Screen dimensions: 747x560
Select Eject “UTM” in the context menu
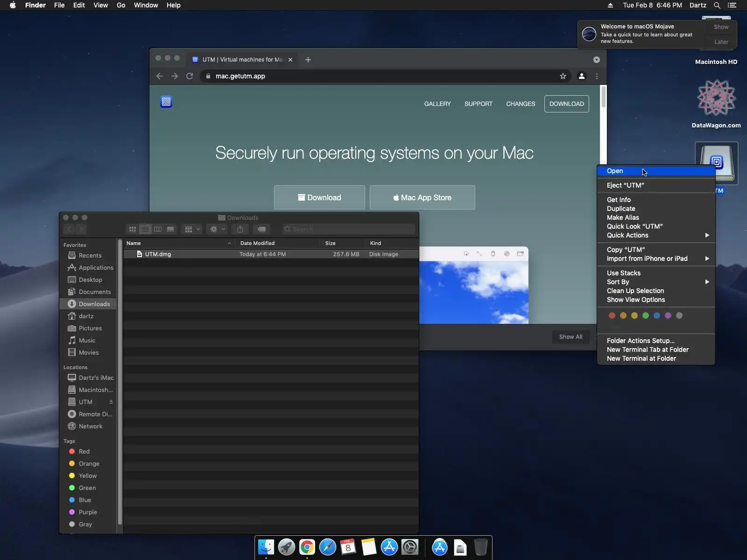(x=656, y=185)
